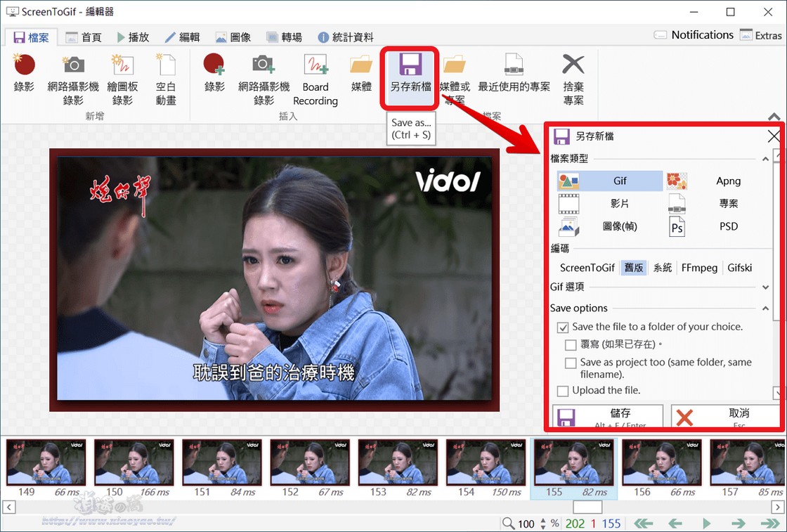Select frame 152 thumbnail

point(310,468)
